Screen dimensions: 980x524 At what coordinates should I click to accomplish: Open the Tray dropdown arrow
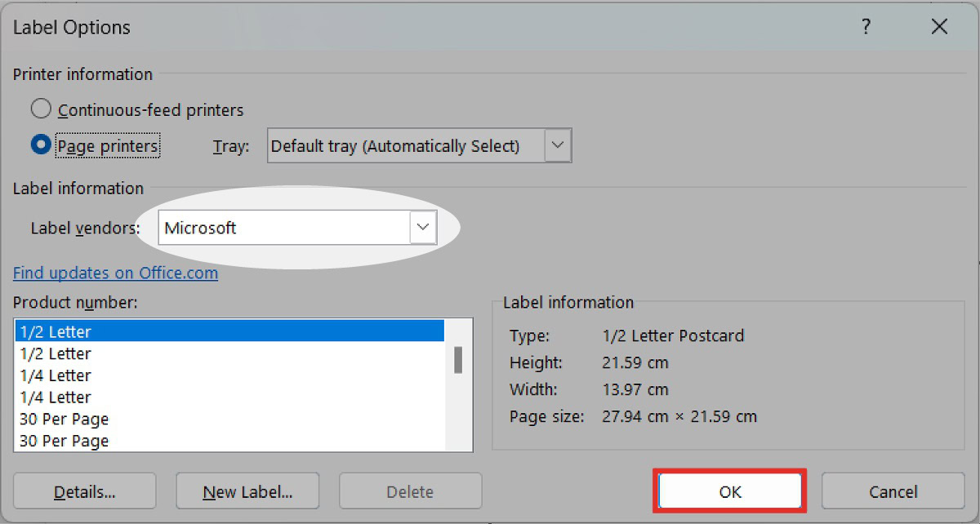[557, 145]
